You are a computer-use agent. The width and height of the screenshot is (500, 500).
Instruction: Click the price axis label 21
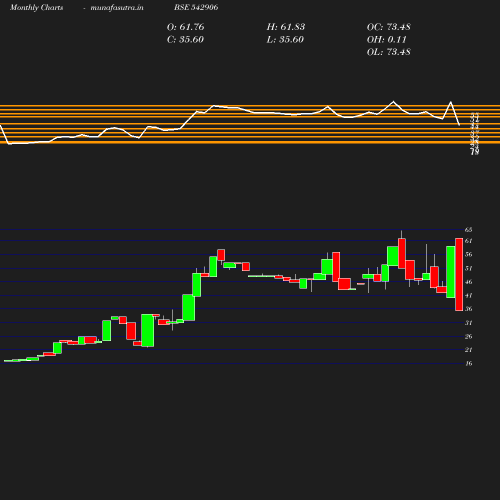pyautogui.click(x=469, y=350)
